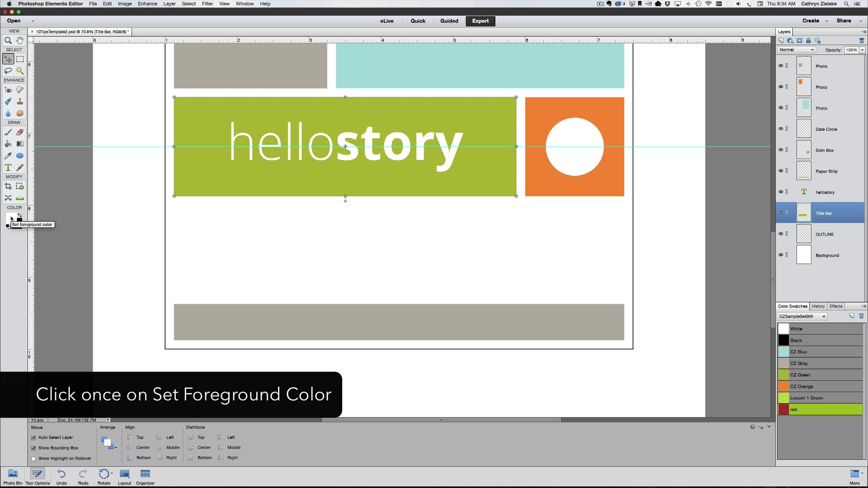Select the Clone Stamp tool
Viewport: 868px width, 488px height.
(20, 102)
